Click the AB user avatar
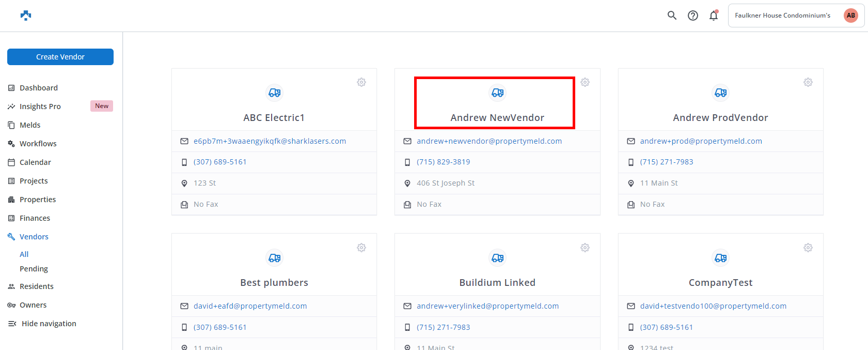This screenshot has height=350, width=868. click(x=850, y=16)
